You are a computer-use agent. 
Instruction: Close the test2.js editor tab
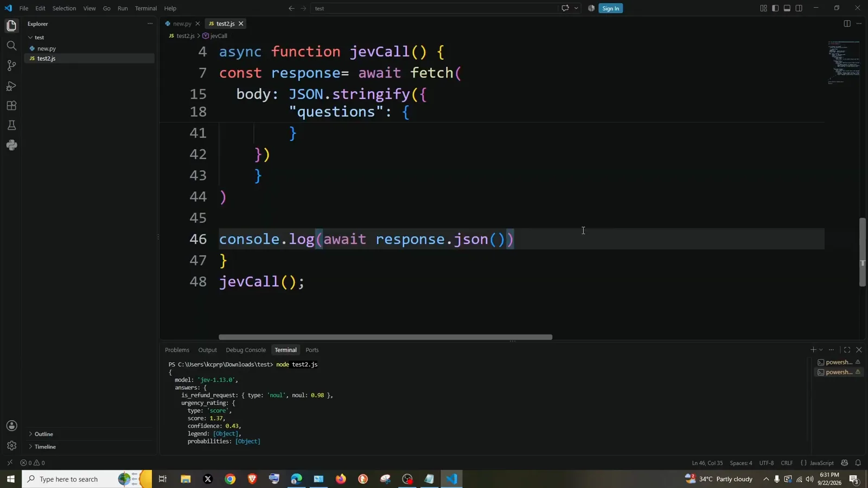point(241,24)
